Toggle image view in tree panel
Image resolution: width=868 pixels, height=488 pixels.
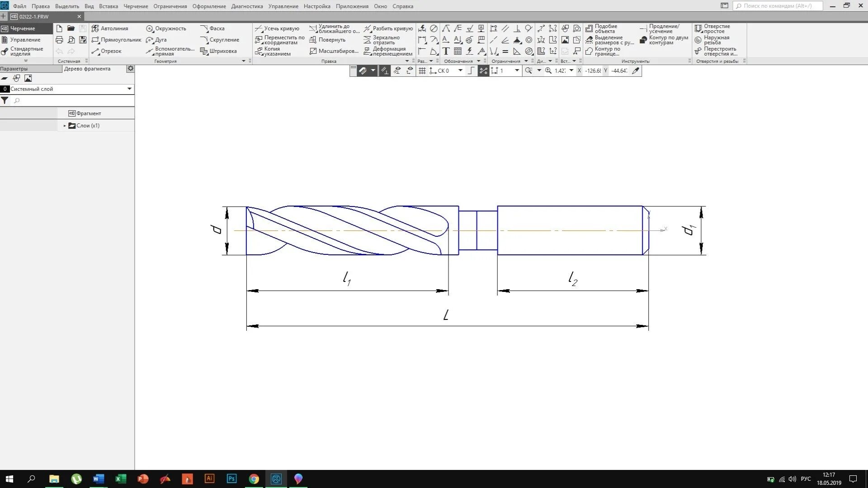point(28,78)
